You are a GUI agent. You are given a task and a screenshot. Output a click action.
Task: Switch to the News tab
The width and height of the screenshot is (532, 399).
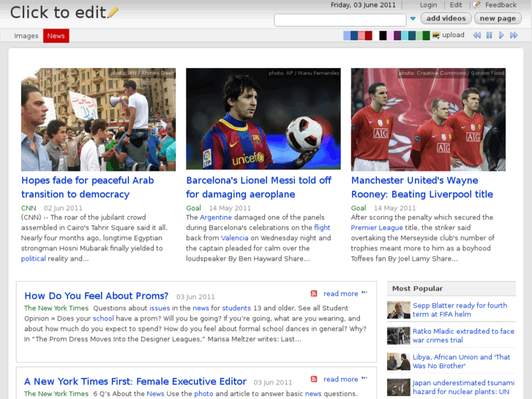pyautogui.click(x=56, y=36)
